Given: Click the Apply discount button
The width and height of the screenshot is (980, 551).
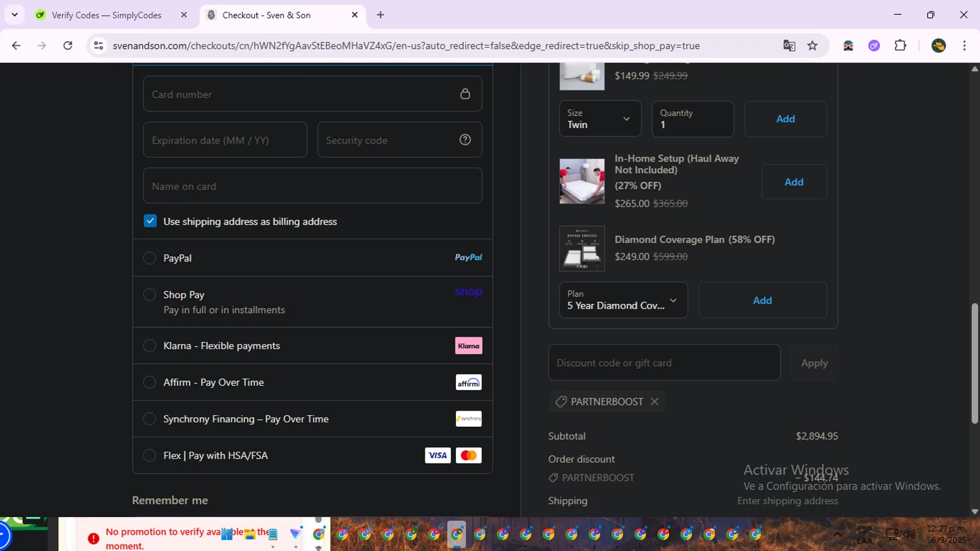Looking at the screenshot, I should pyautogui.click(x=814, y=363).
